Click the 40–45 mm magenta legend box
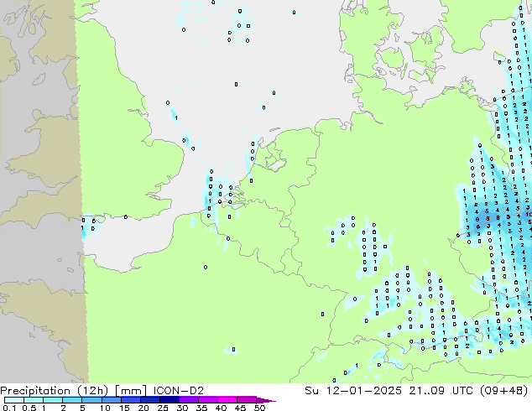 [x=227, y=400]
